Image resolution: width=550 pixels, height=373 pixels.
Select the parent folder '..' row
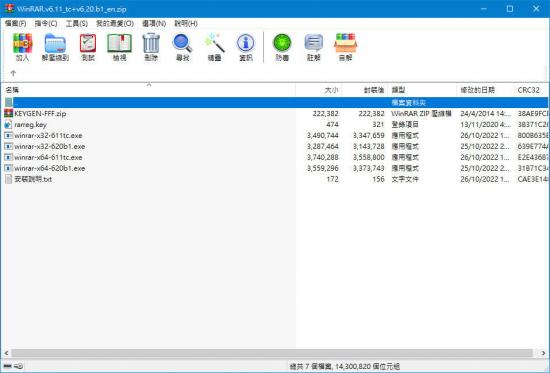click(275, 102)
